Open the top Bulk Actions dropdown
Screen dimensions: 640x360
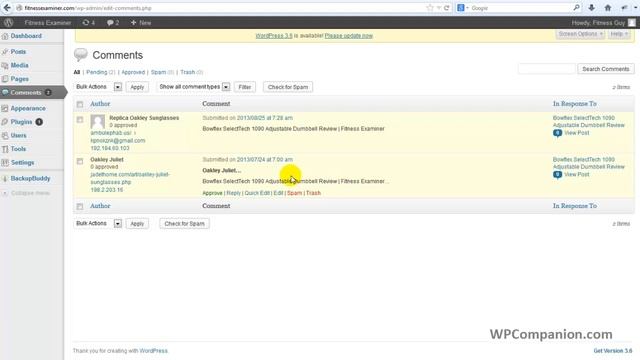[98, 87]
